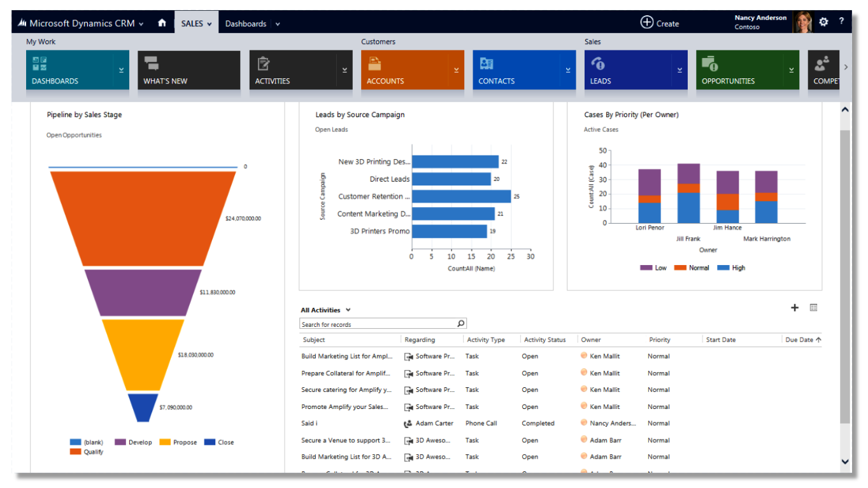Open the settings gear menu

pos(823,22)
